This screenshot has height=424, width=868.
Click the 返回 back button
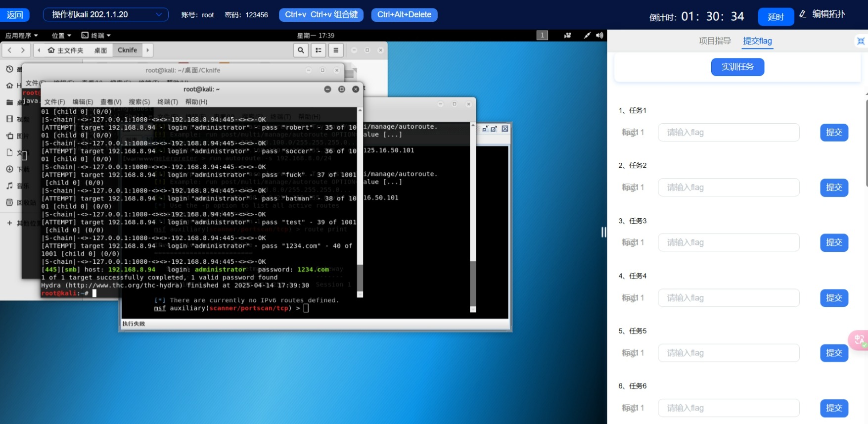pyautogui.click(x=15, y=15)
